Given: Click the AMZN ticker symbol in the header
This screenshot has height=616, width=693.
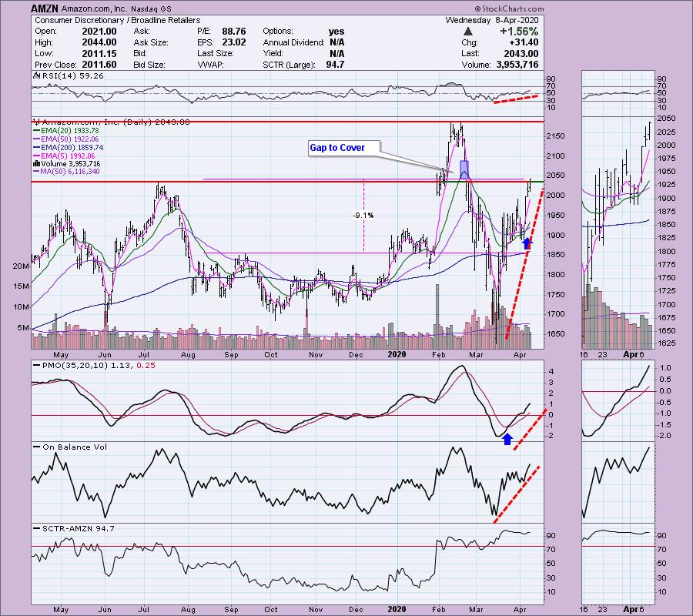Looking at the screenshot, I should (x=45, y=8).
